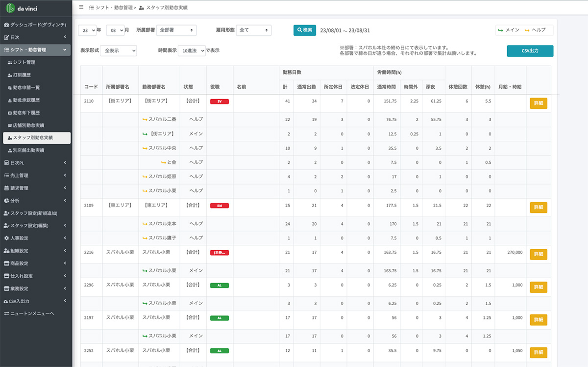The width and height of the screenshot is (588, 367).
Task: Click the CSV出力 button
Action: (x=530, y=51)
